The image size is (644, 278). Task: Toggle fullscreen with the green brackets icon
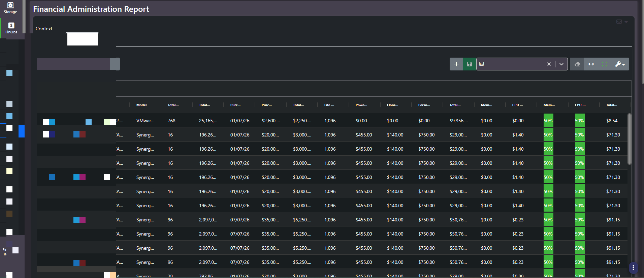click(605, 64)
